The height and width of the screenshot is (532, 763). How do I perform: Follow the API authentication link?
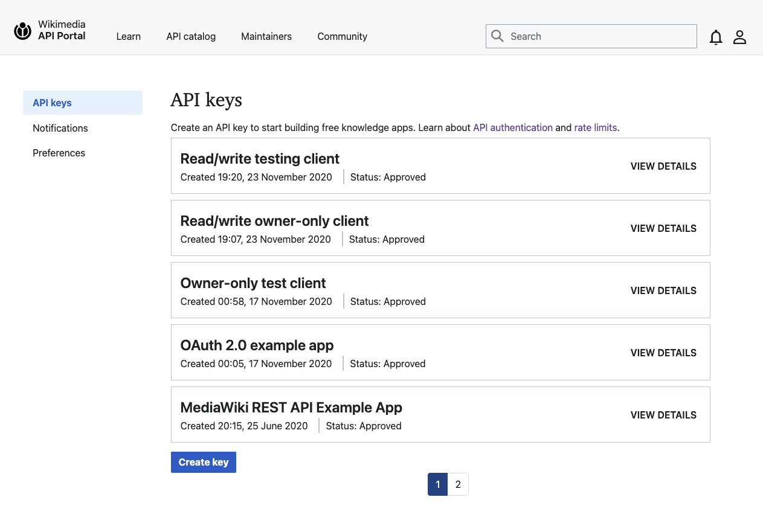(x=513, y=127)
